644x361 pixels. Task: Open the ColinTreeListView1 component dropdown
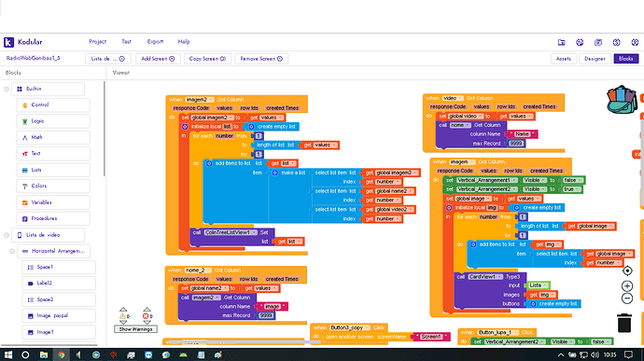pyautogui.click(x=231, y=232)
